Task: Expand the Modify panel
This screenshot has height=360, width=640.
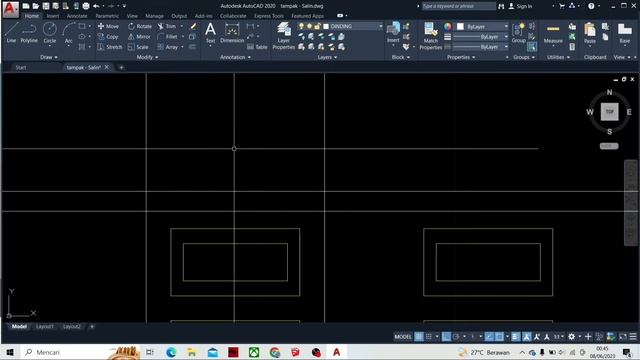Action: (147, 57)
